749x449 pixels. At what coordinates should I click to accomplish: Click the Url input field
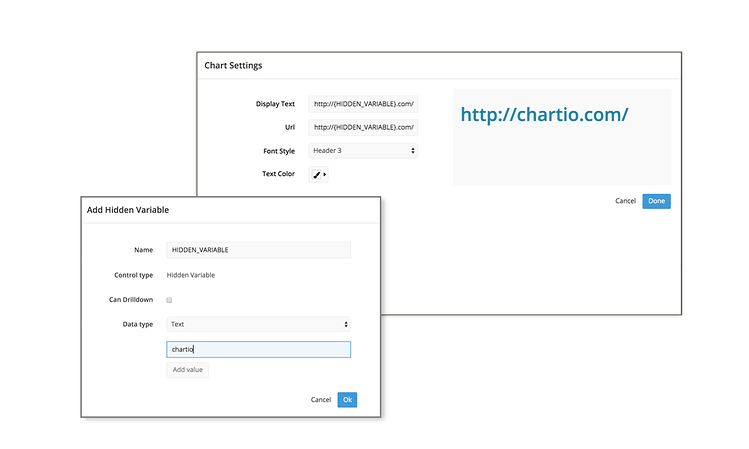coord(363,127)
